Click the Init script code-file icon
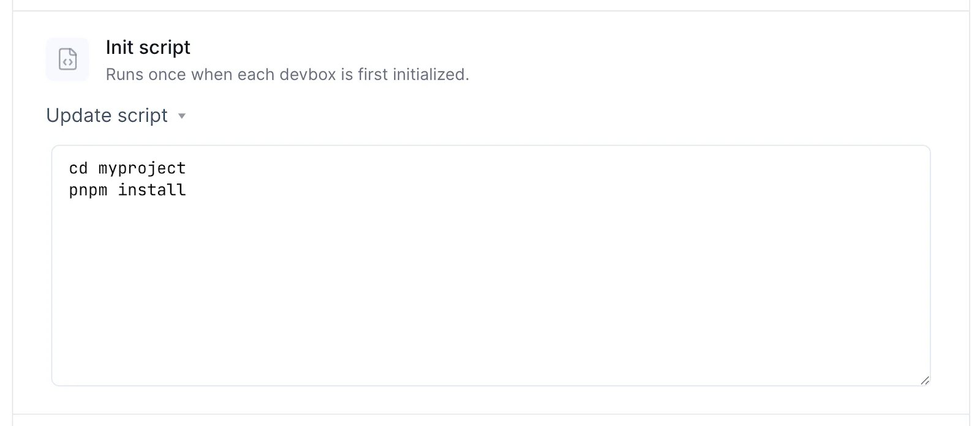Viewport: 980px width, 426px height. pyautogui.click(x=67, y=59)
